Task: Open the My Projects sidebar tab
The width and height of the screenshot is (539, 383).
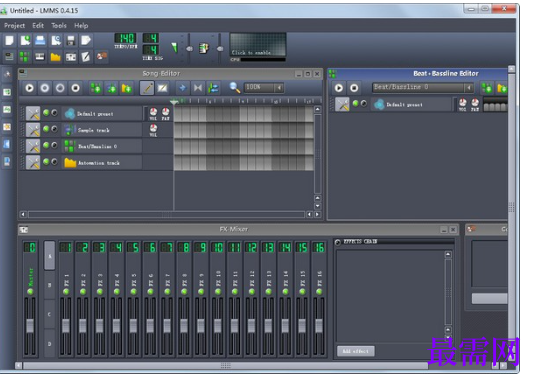Action: [x=7, y=92]
